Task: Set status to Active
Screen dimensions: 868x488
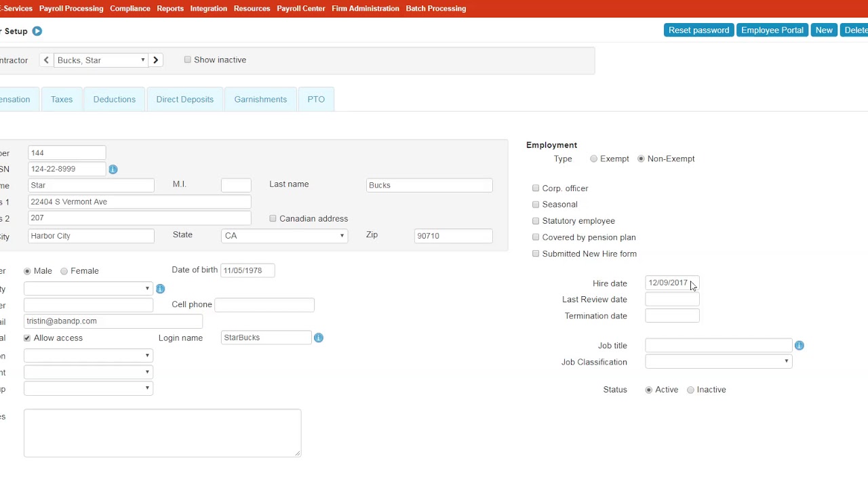Action: click(x=649, y=390)
